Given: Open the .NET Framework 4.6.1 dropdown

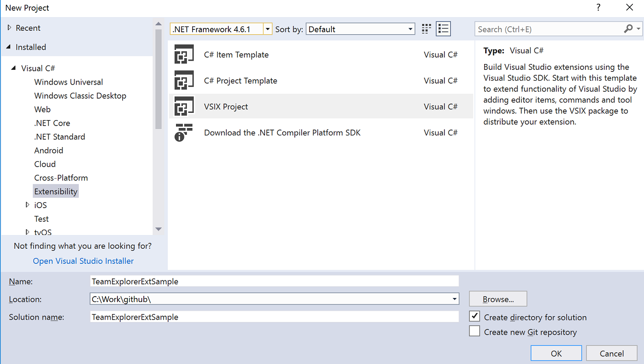Looking at the screenshot, I should coord(267,29).
